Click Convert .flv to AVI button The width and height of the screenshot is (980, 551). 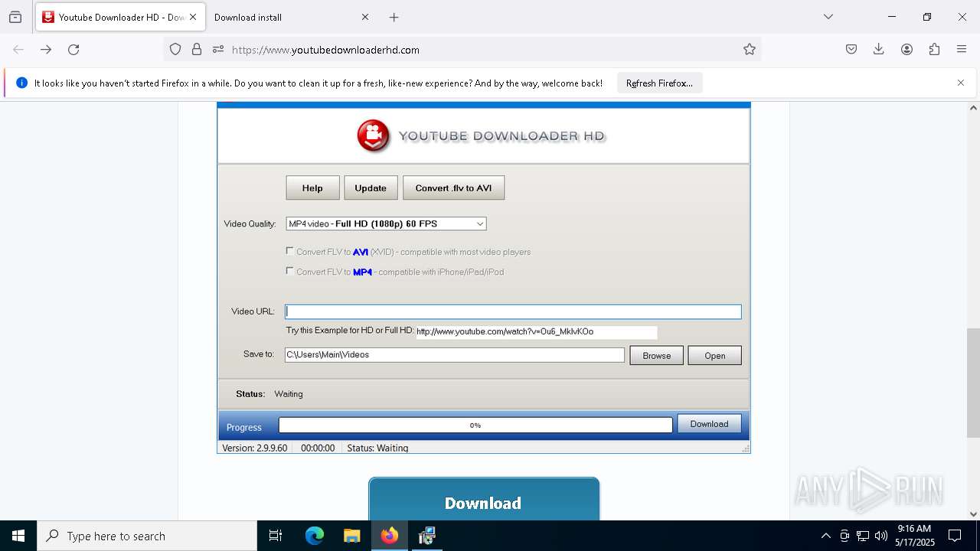(453, 187)
